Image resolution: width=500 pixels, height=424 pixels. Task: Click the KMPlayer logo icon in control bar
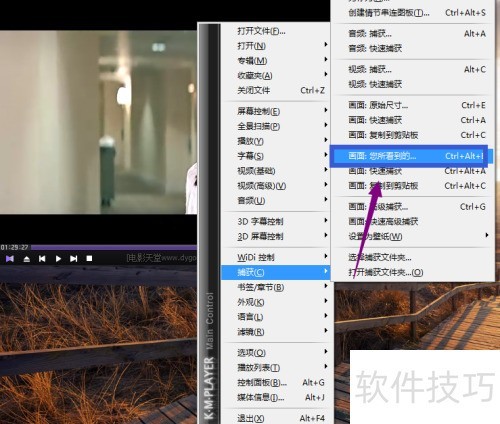pos(10,259)
